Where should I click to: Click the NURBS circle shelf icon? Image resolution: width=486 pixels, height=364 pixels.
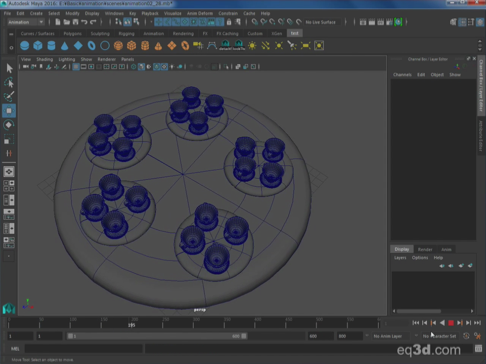[x=105, y=46]
